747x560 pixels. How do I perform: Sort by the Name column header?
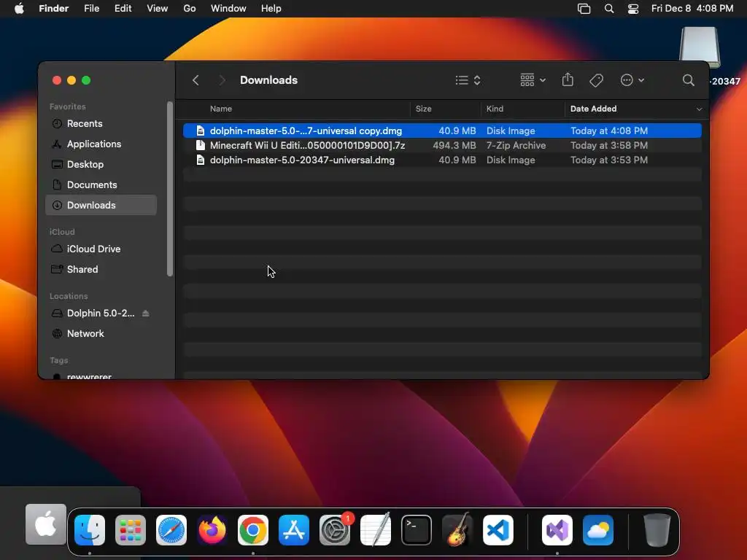pos(221,109)
